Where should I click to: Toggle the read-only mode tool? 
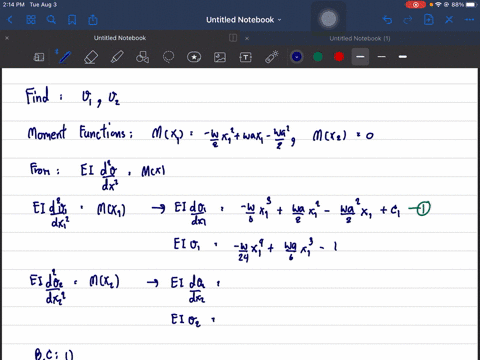point(39,57)
